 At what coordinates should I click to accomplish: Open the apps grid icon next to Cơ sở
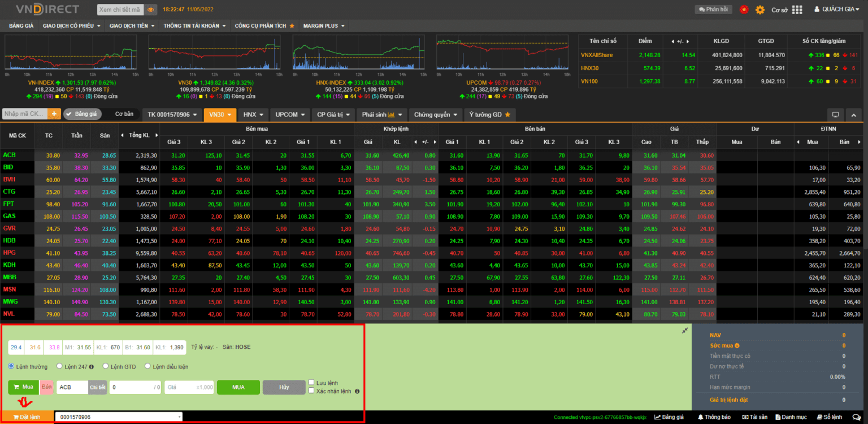797,10
